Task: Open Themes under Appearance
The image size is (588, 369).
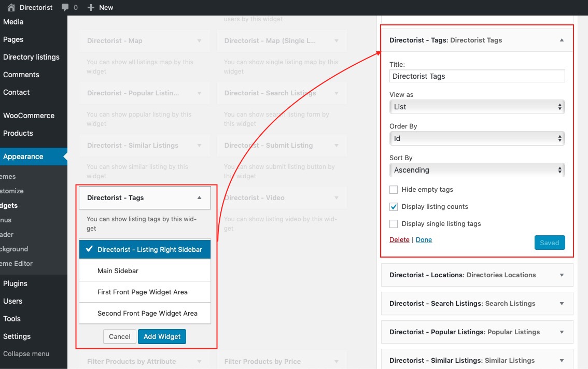Action: click(x=8, y=176)
